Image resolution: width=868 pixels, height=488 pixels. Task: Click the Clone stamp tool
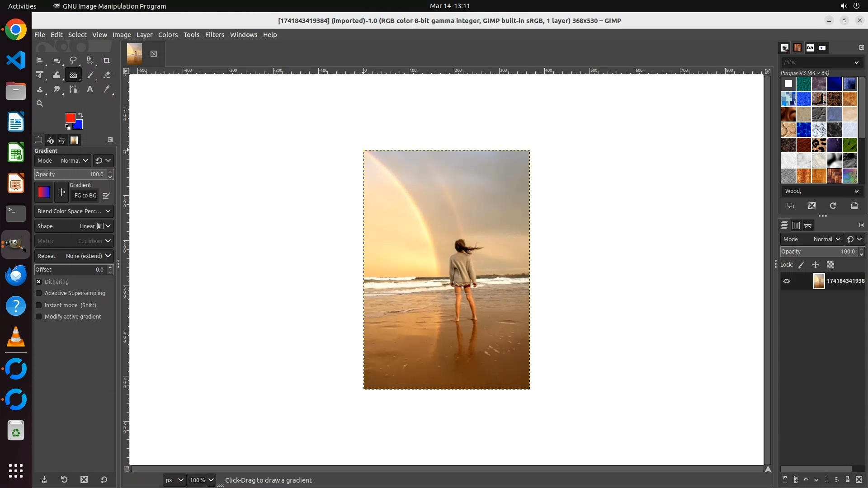40,89
